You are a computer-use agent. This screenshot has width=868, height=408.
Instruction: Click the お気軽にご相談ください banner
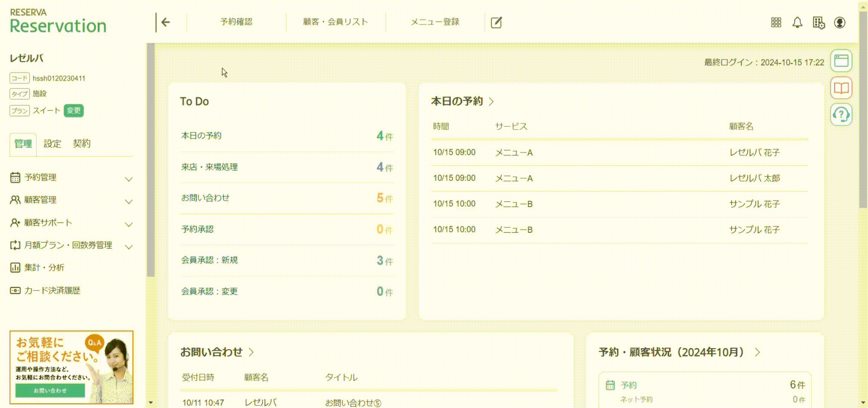(71, 367)
